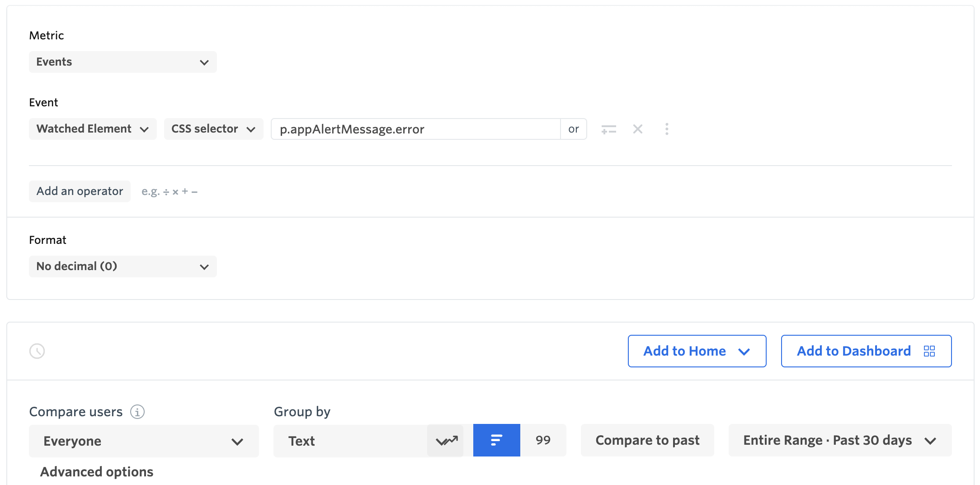Click the dashboard grid icon in Add to Dashboard
Image resolution: width=980 pixels, height=485 pixels.
[x=929, y=351]
